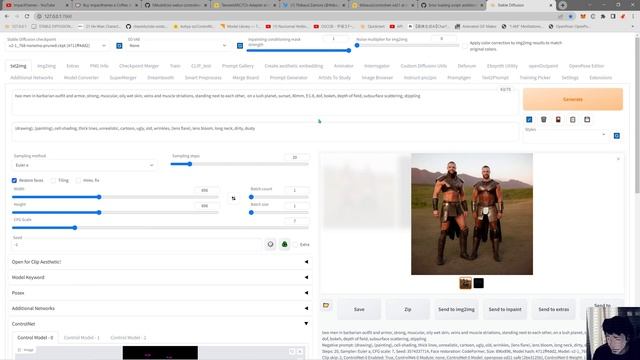Click the red card icon under Generate
Image resolution: width=640 pixels, height=360 pixels.
tap(558, 120)
